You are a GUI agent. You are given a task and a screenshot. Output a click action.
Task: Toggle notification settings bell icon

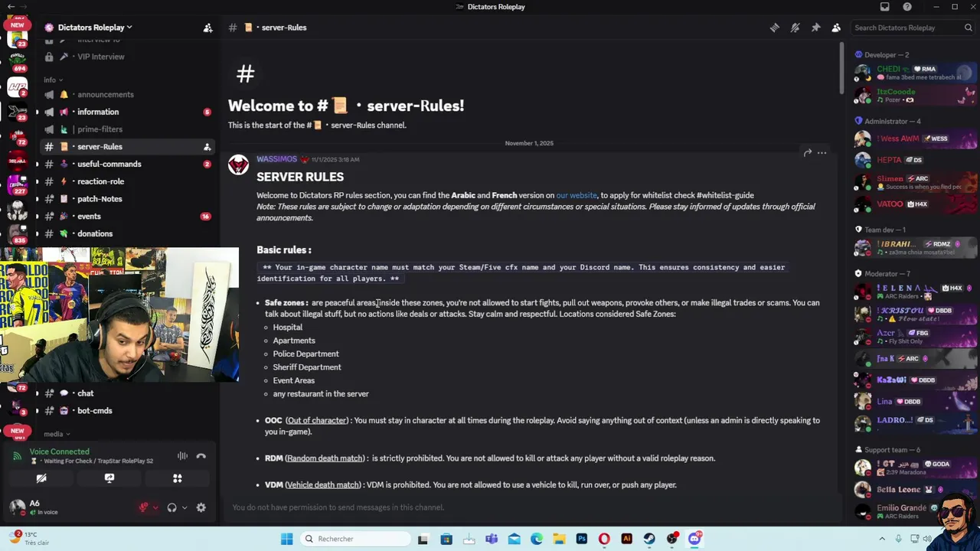(795, 28)
